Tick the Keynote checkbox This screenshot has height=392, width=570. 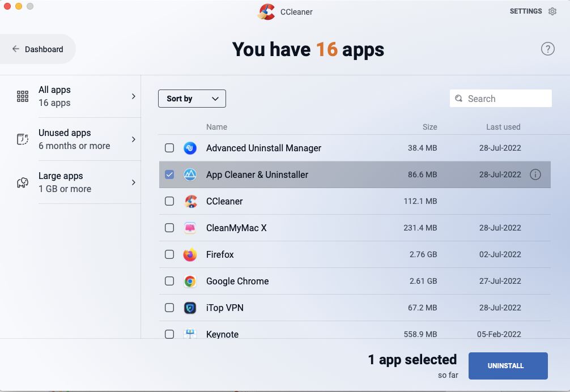(169, 334)
